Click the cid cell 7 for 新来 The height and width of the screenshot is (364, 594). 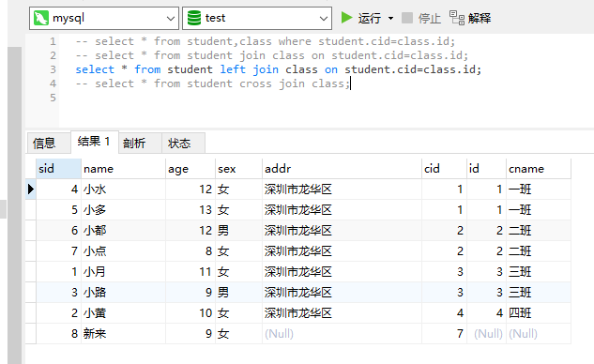[444, 333]
